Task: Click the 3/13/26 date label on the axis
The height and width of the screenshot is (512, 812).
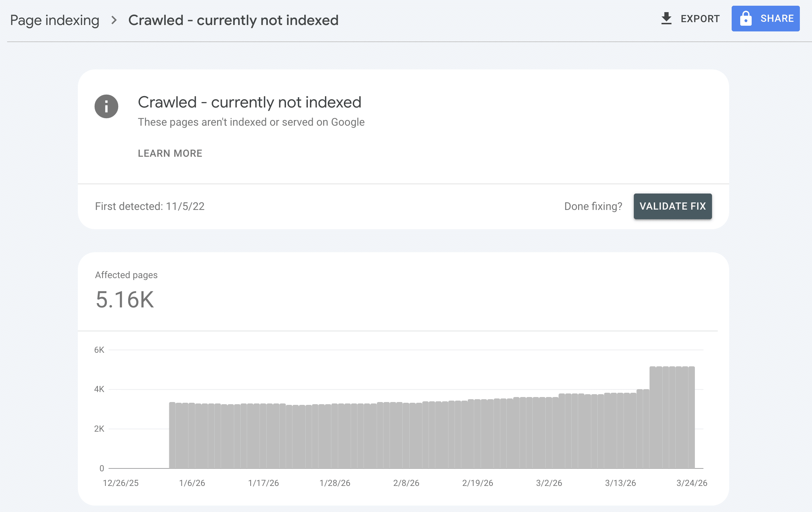Action: (620, 483)
